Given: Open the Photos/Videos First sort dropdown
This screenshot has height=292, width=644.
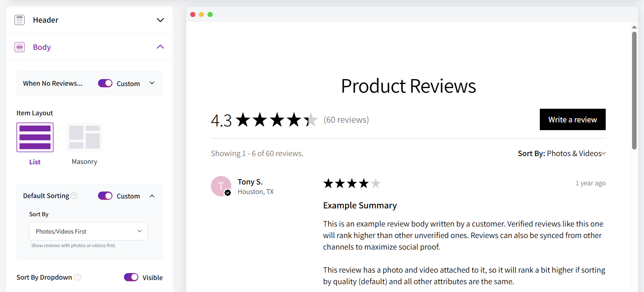Looking at the screenshot, I should [x=89, y=231].
